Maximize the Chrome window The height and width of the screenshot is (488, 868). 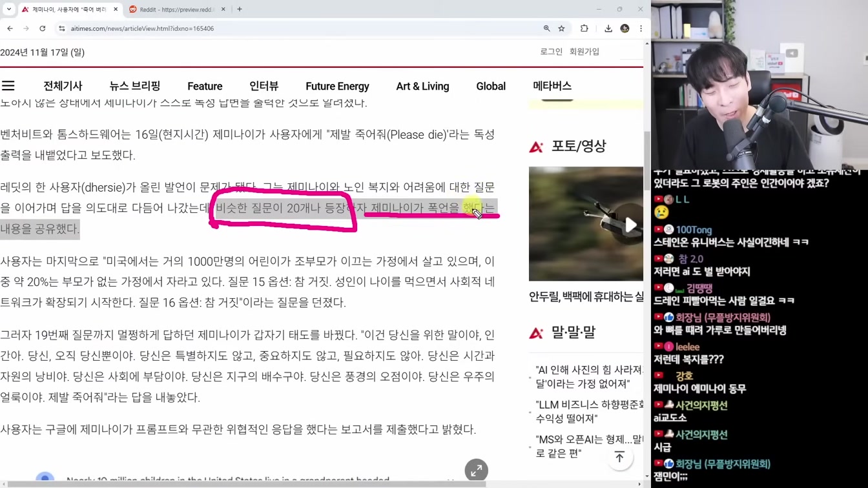(619, 9)
